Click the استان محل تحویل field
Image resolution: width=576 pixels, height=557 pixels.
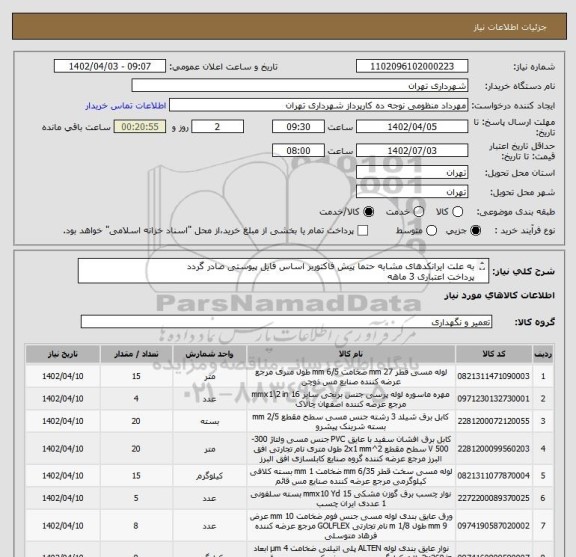pyautogui.click(x=412, y=173)
